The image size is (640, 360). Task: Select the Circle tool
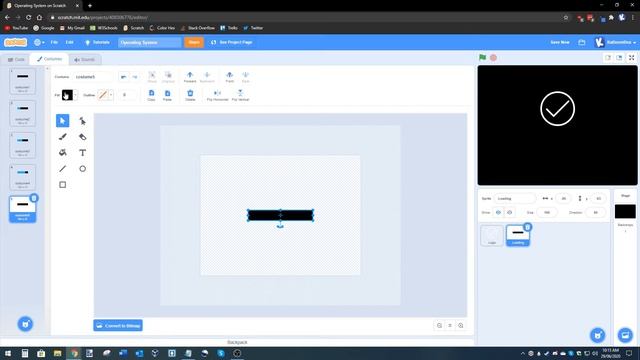pyautogui.click(x=82, y=169)
